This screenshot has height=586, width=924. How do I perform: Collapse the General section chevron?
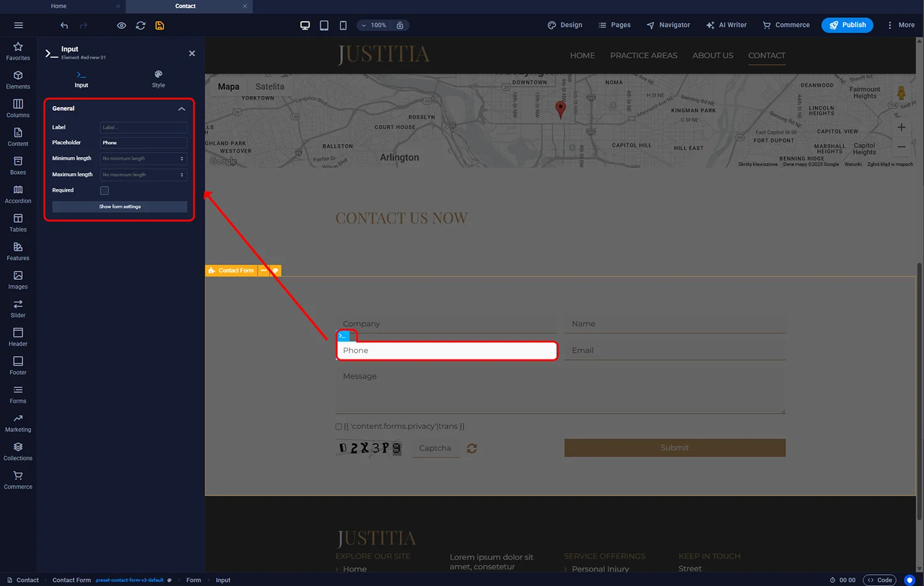(x=182, y=109)
